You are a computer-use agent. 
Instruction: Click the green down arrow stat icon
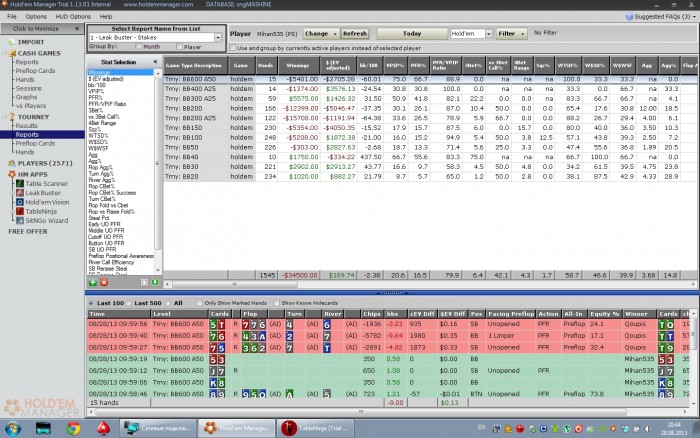coord(155,282)
